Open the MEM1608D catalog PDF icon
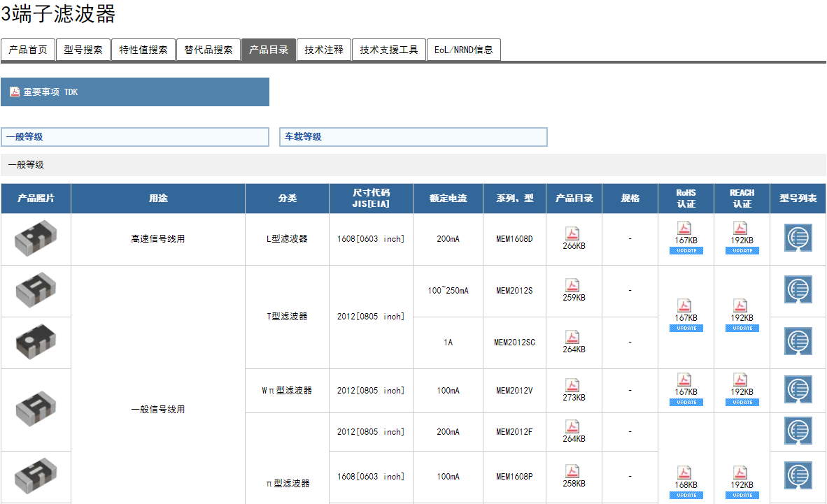 (x=573, y=233)
